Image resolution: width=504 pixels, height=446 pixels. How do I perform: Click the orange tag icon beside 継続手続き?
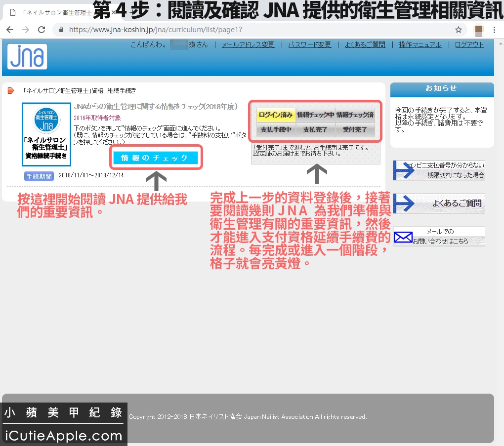coord(11,90)
